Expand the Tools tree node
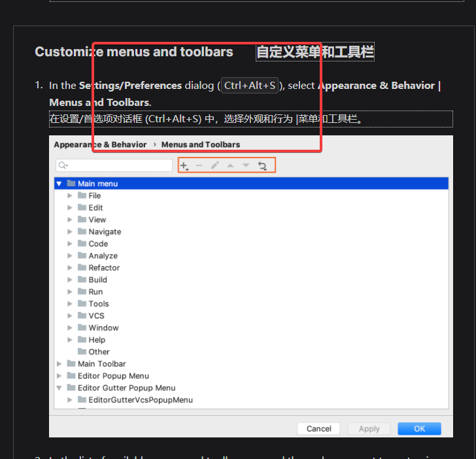 pyautogui.click(x=70, y=303)
